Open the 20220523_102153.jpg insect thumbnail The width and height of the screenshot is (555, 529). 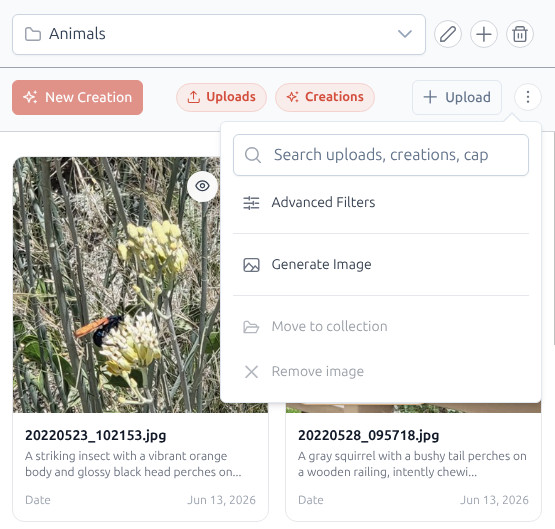click(117, 285)
